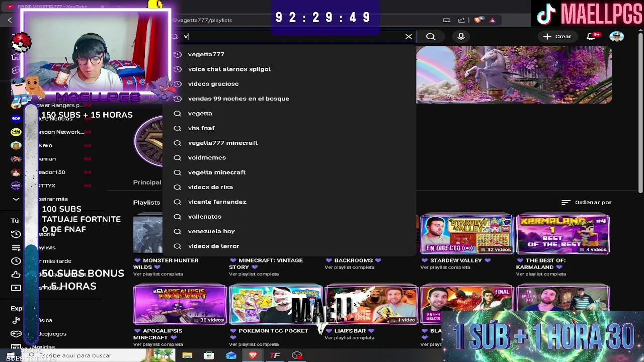Open the notifications bell
Viewport: 644px width, 362px height.
tap(592, 36)
